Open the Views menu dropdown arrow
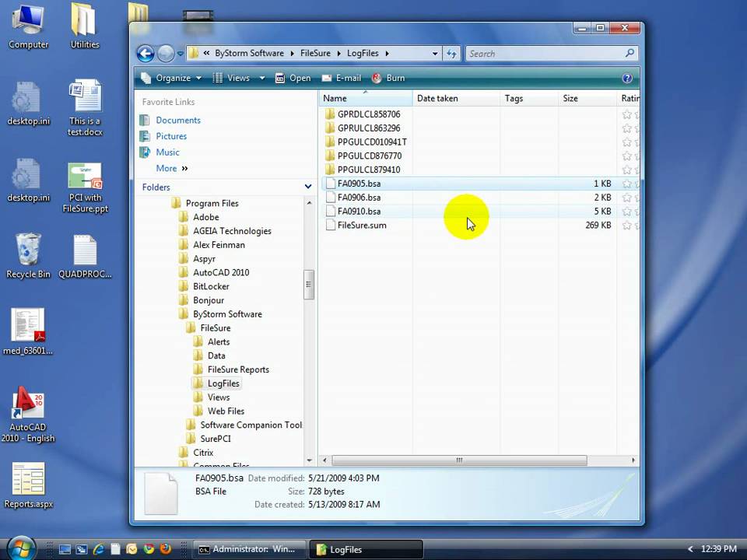This screenshot has width=747, height=560. (262, 78)
